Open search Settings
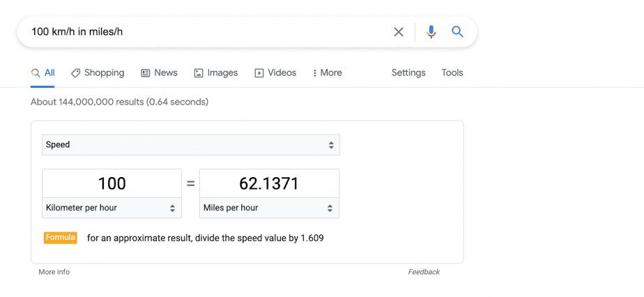644x297 pixels. pyautogui.click(x=408, y=73)
